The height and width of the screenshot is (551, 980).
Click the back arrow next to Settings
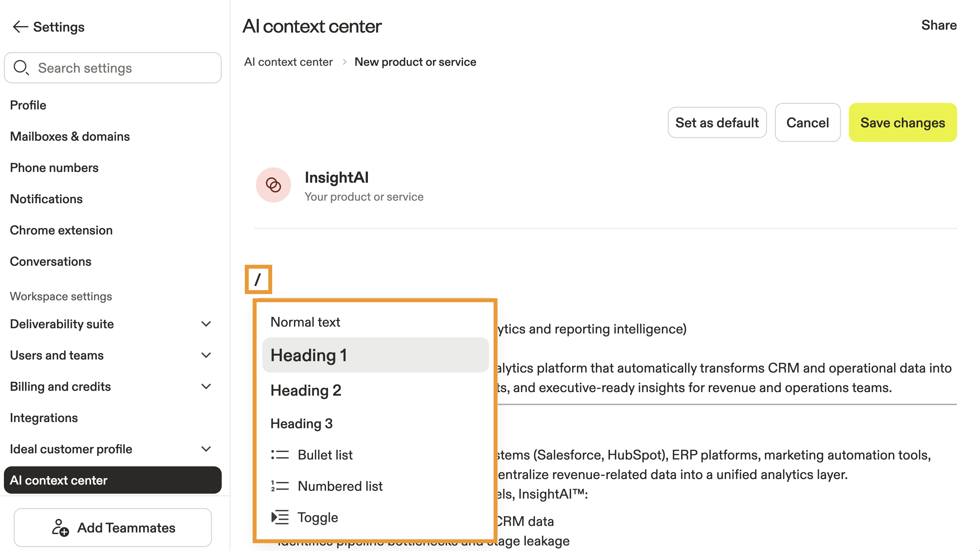tap(20, 27)
